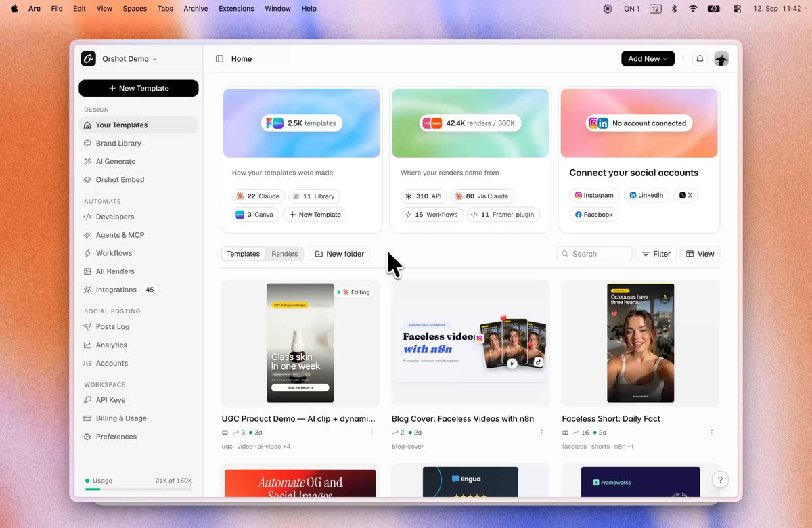This screenshot has height=528, width=812.
Task: Open options menu for Faceless Short template
Action: pyautogui.click(x=711, y=433)
